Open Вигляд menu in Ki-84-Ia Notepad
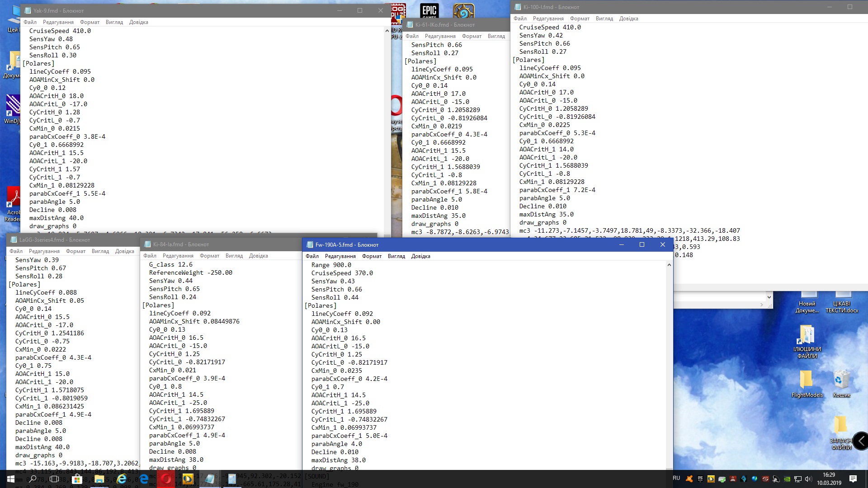Viewport: 868px width, 488px height. (234, 256)
